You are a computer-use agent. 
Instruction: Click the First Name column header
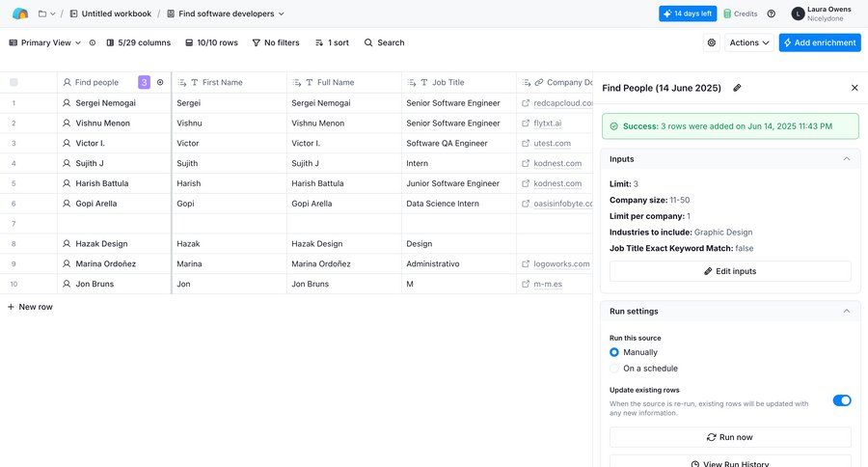coord(230,82)
